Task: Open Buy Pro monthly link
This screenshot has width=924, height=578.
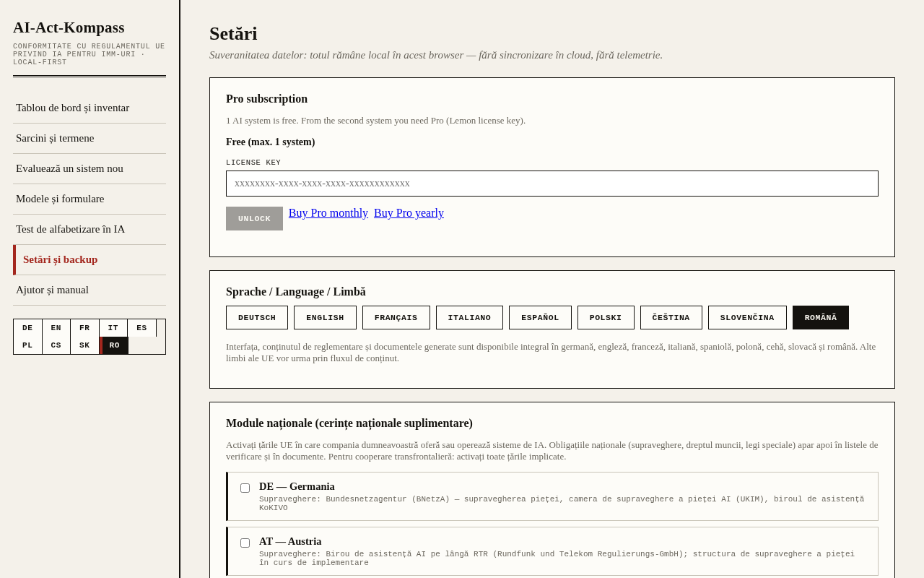Action: click(328, 213)
